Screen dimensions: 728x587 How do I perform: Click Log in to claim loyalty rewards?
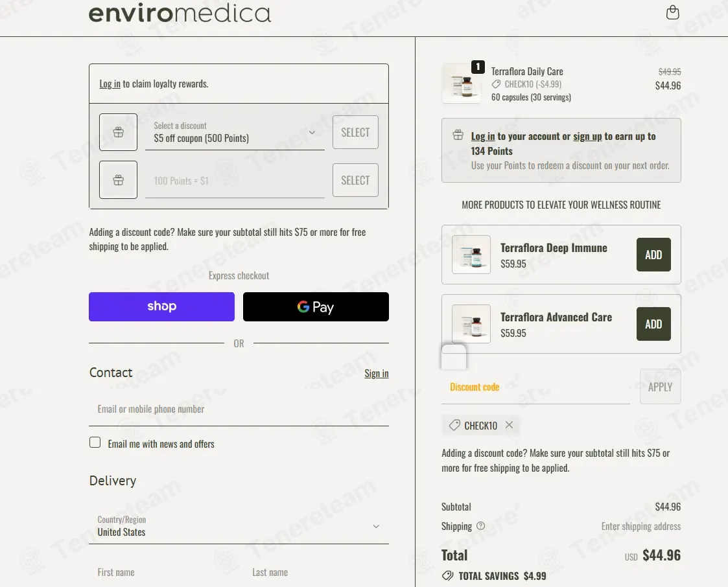110,84
